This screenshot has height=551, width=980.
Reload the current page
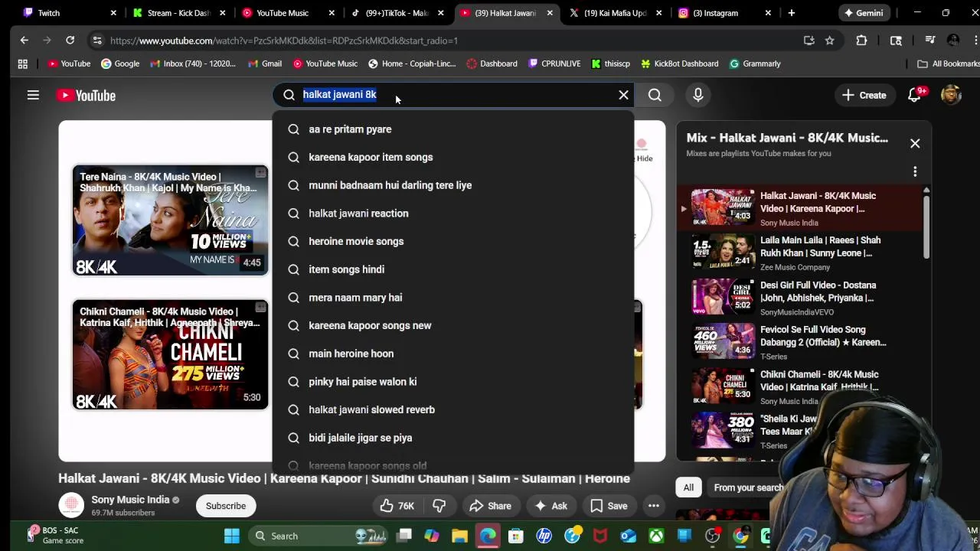pyautogui.click(x=70, y=41)
